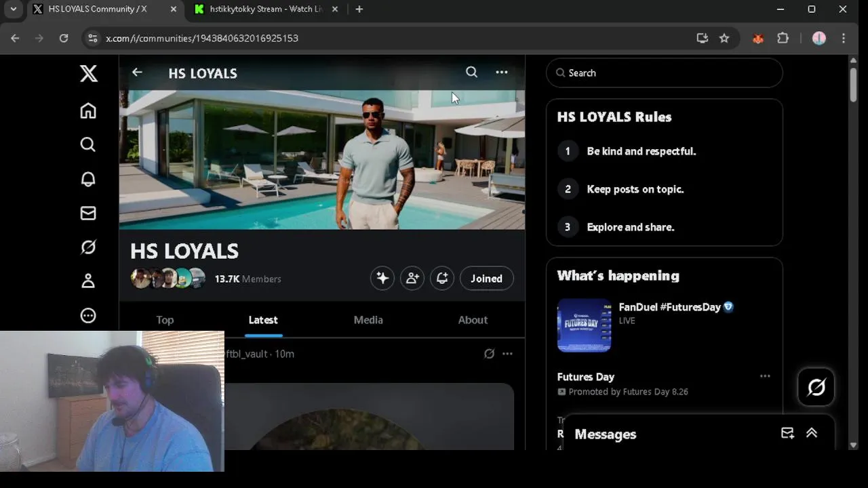
Task: Select rule 'Be kind and respectful.'
Action: point(642,151)
